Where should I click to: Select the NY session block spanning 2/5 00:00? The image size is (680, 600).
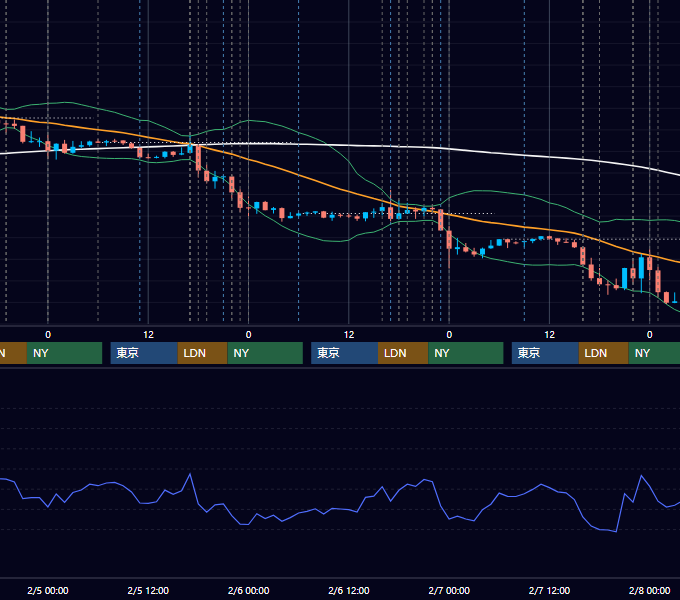coord(64,353)
